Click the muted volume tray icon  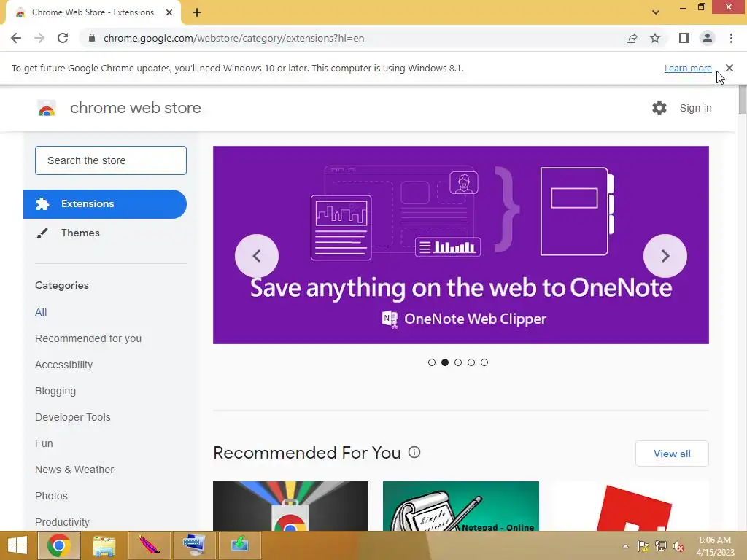(678, 547)
